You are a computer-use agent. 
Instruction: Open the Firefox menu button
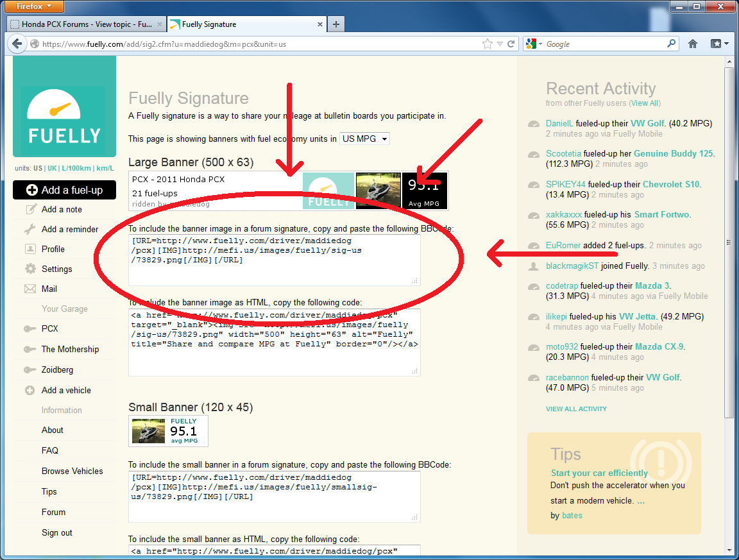[32, 6]
